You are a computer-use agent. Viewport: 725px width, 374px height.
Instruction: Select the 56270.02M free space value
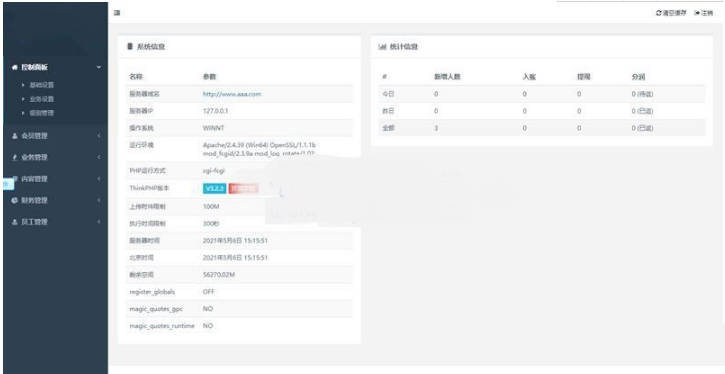coord(219,275)
